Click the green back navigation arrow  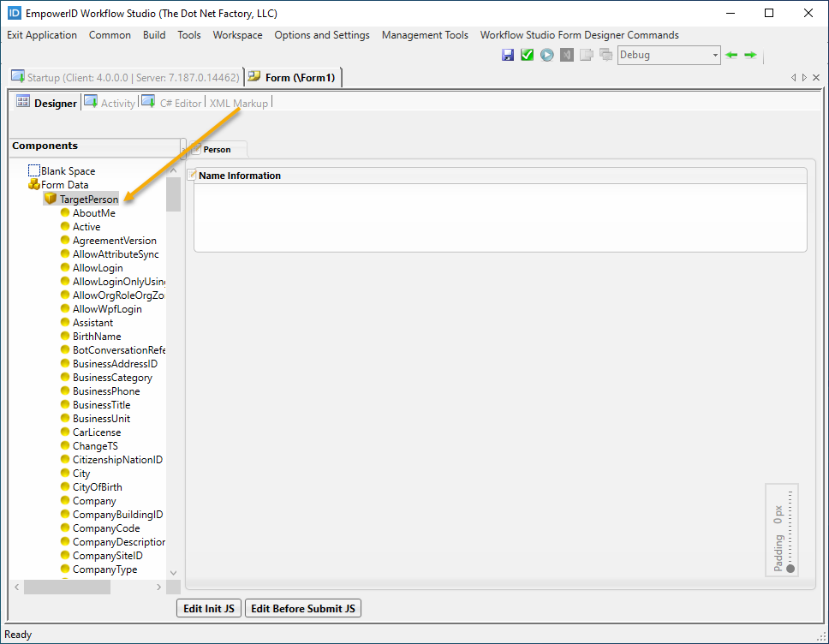[x=731, y=54]
